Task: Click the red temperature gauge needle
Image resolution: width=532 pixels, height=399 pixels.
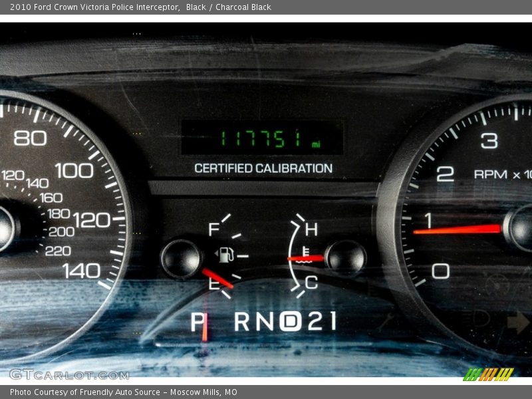Action: (306, 259)
